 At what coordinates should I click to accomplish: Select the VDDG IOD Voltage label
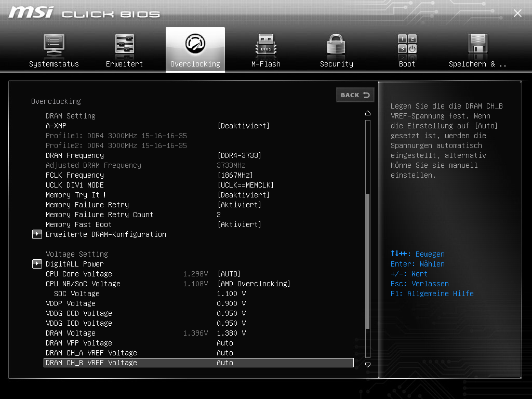(x=79, y=323)
